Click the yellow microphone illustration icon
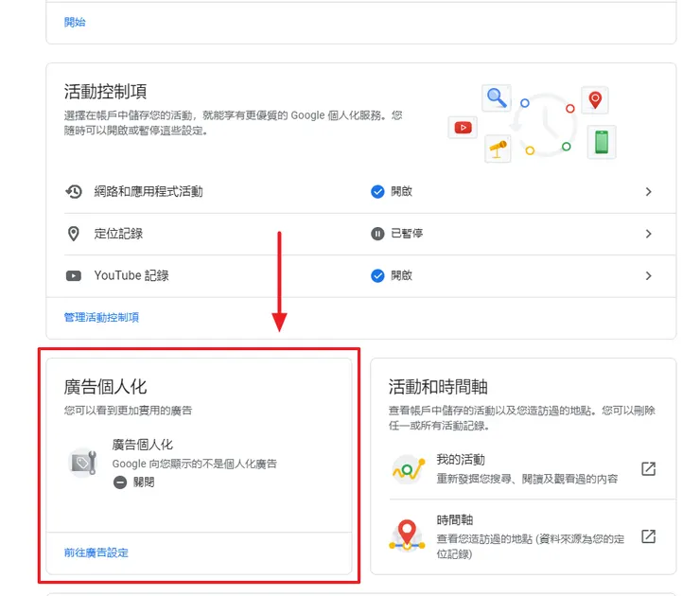The width and height of the screenshot is (700, 596). 498,149
